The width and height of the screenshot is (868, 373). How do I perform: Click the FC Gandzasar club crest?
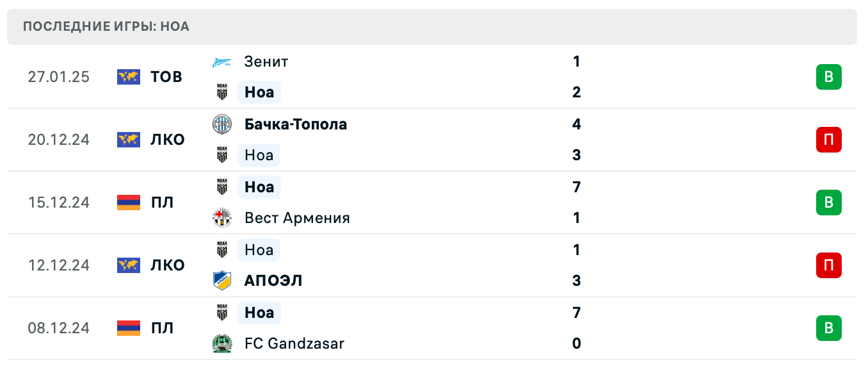coord(222,344)
